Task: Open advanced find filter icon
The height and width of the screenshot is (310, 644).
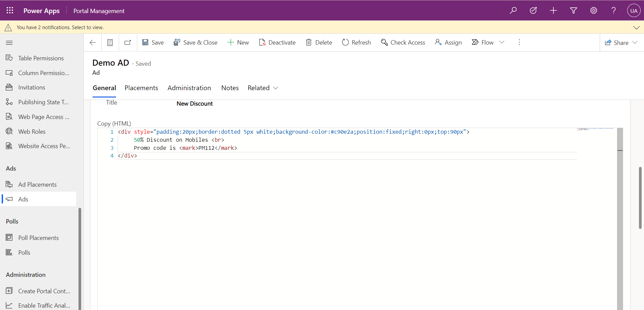Action: click(x=574, y=10)
